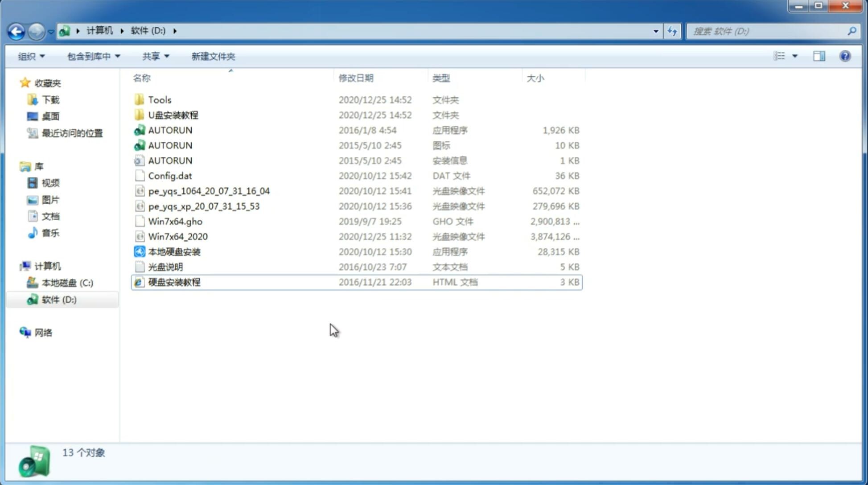Open pe_yqs_1064 disc image file
The image size is (868, 485).
pos(209,191)
